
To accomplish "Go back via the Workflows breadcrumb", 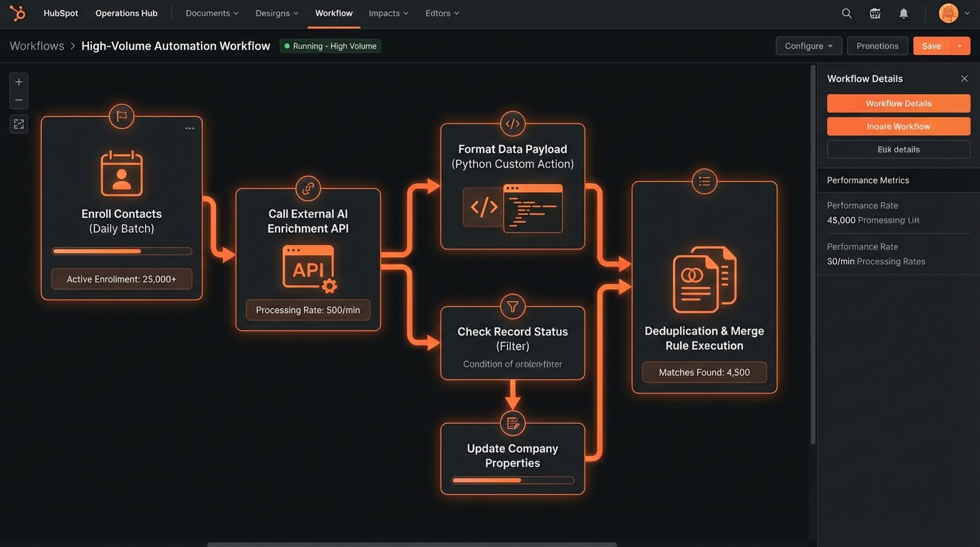I will 37,46.
